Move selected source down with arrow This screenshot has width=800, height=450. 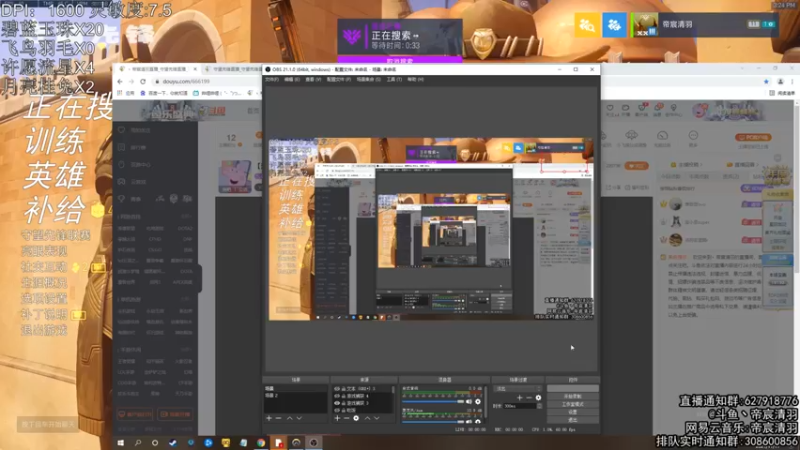[377, 418]
